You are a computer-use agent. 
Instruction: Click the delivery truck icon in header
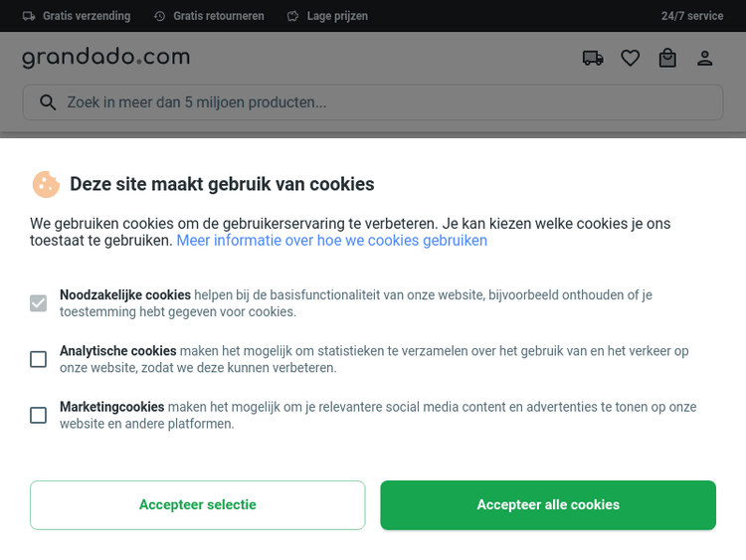[x=593, y=59]
